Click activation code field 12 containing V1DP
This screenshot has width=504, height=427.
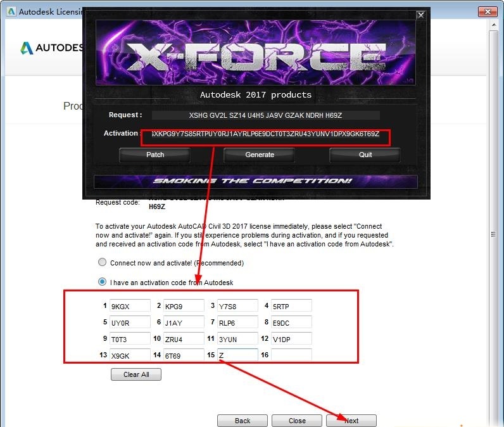coord(291,338)
